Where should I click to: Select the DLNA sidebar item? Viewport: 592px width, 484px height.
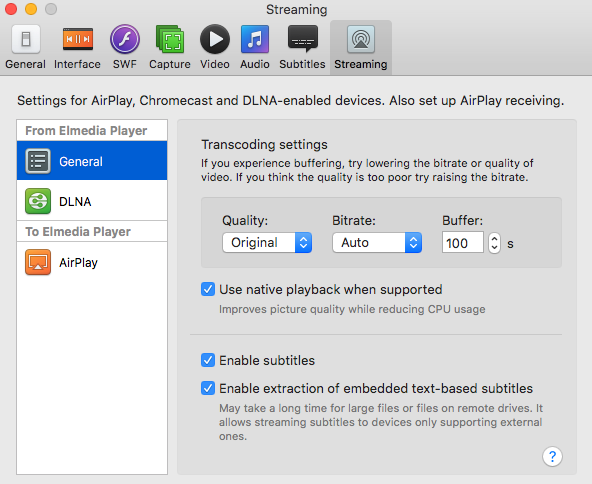pyautogui.click(x=92, y=201)
